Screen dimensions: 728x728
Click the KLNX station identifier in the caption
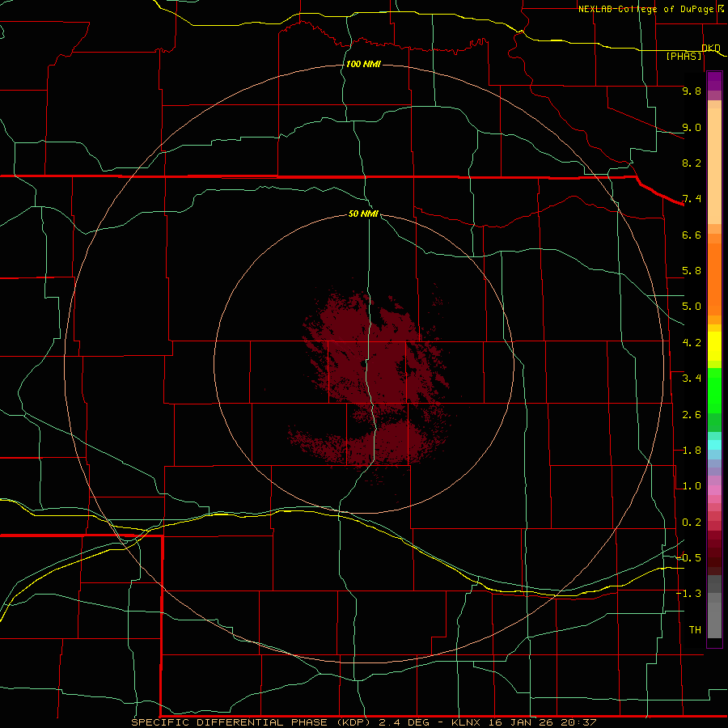pyautogui.click(x=467, y=722)
